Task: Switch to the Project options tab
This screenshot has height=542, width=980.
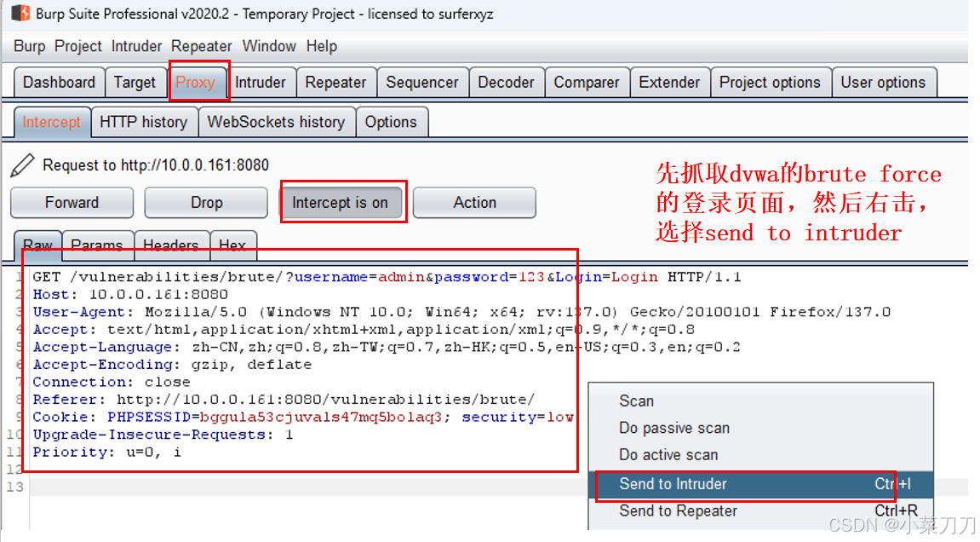Action: click(x=770, y=83)
